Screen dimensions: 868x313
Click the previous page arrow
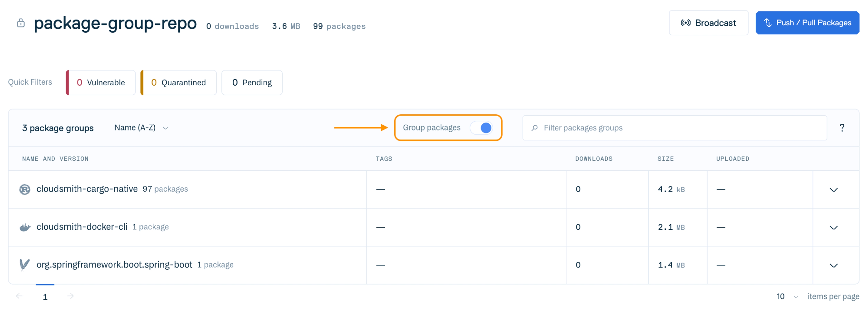[19, 296]
